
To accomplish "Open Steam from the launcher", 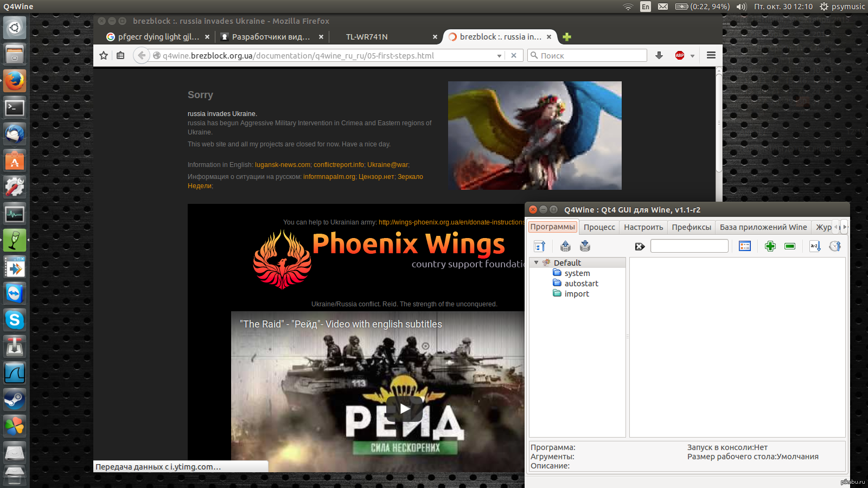I will [x=15, y=400].
